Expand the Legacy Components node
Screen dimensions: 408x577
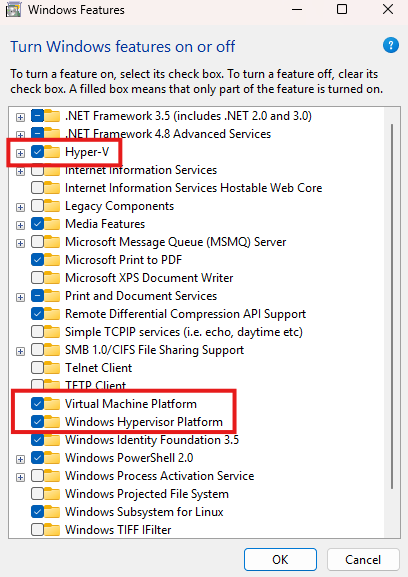(x=20, y=207)
